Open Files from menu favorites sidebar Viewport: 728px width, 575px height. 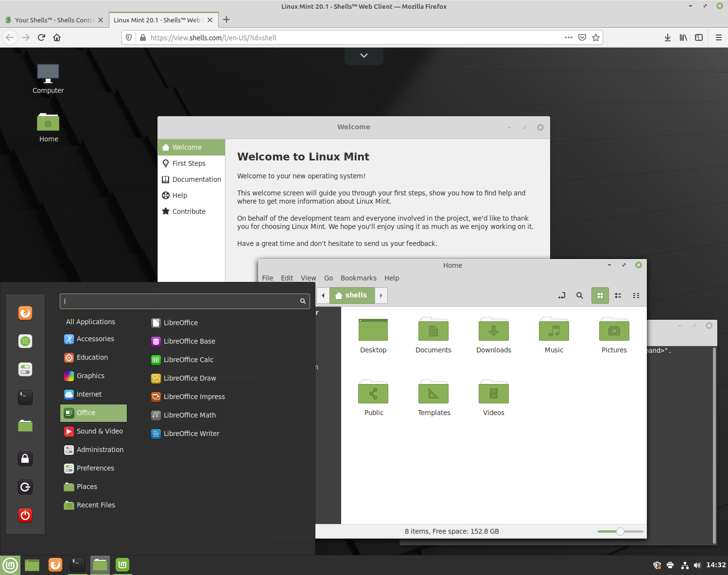(25, 426)
